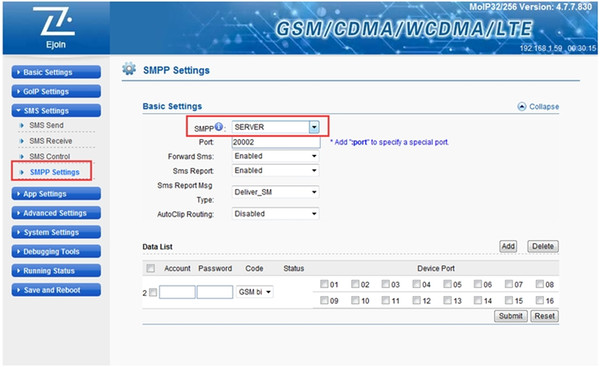Check device port 10
The width and height of the screenshot is (600, 367).
click(x=355, y=300)
